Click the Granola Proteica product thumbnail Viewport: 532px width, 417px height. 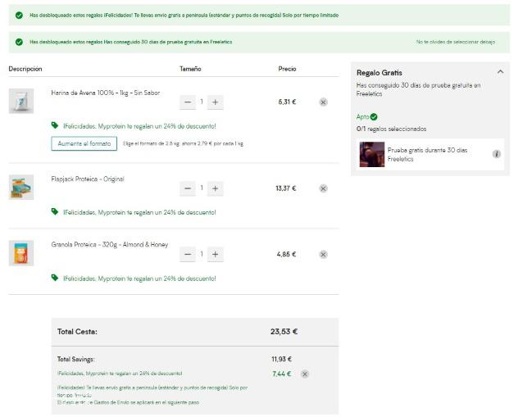21,253
